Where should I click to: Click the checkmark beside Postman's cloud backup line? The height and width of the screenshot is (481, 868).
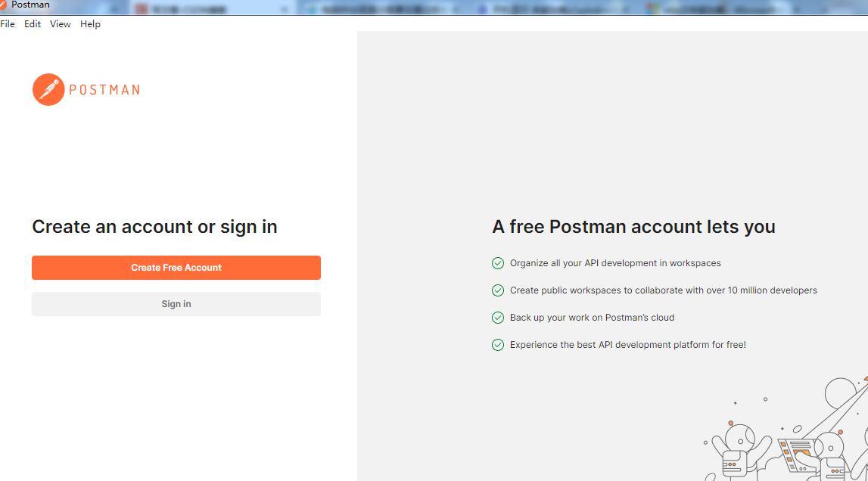pyautogui.click(x=498, y=318)
